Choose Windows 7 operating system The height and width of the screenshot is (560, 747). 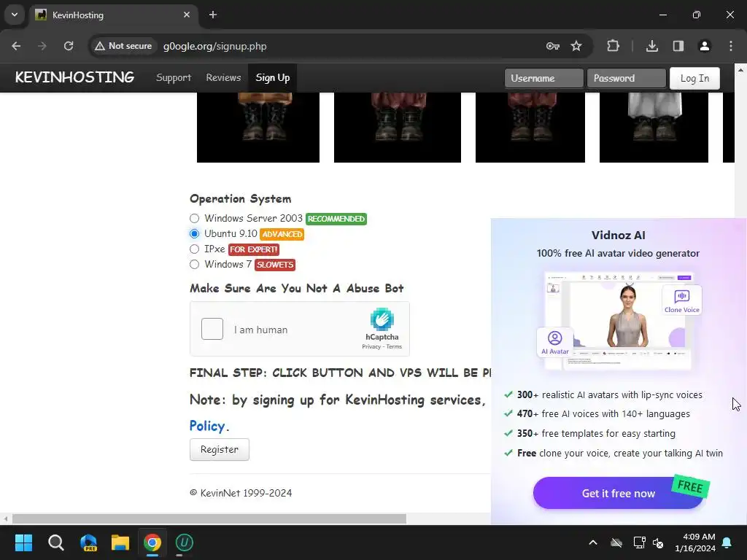pyautogui.click(x=194, y=264)
